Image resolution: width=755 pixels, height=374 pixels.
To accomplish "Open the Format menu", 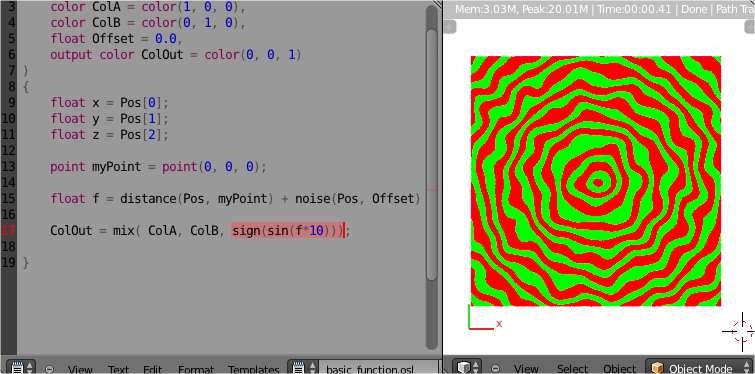I will pyautogui.click(x=195, y=369).
